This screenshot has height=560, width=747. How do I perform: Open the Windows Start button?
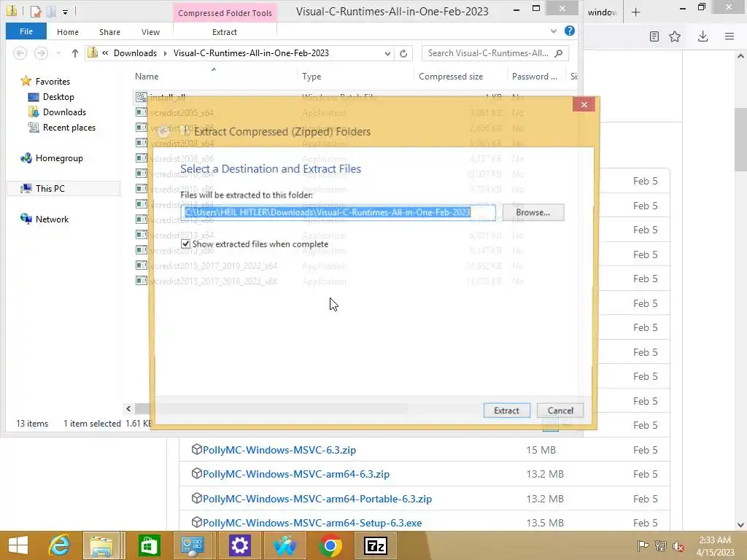18,545
